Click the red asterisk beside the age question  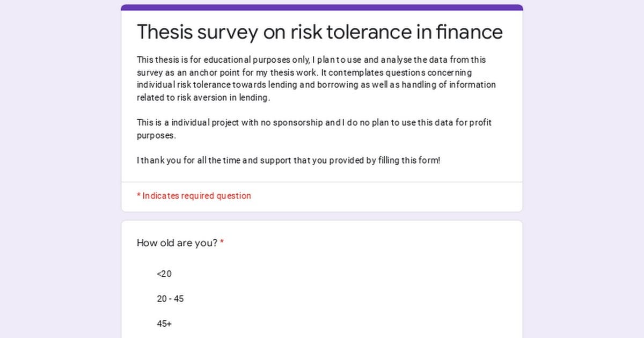pos(222,243)
